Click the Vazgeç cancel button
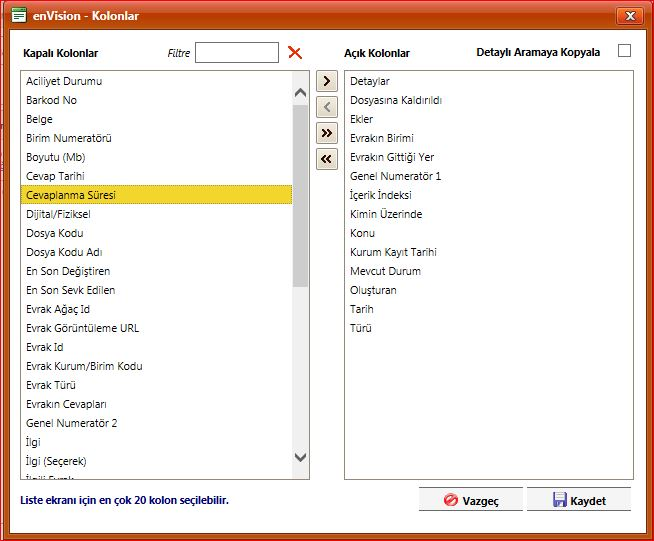 pos(470,499)
